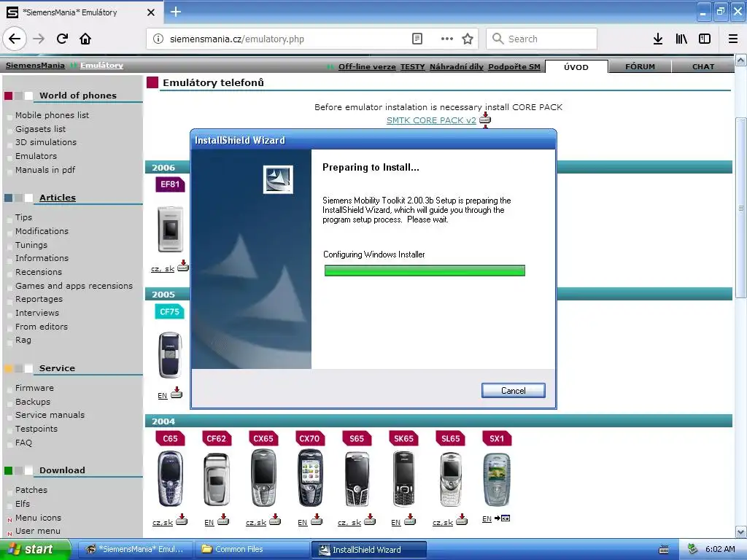Cancel the InstallShield Wizard setup
The width and height of the screenshot is (747, 560).
point(513,391)
